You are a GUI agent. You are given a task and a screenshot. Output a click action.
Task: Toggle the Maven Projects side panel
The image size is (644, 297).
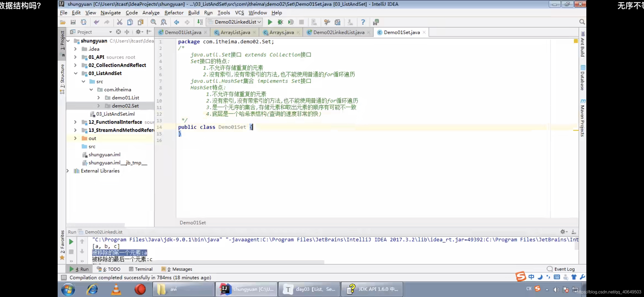[x=583, y=118]
